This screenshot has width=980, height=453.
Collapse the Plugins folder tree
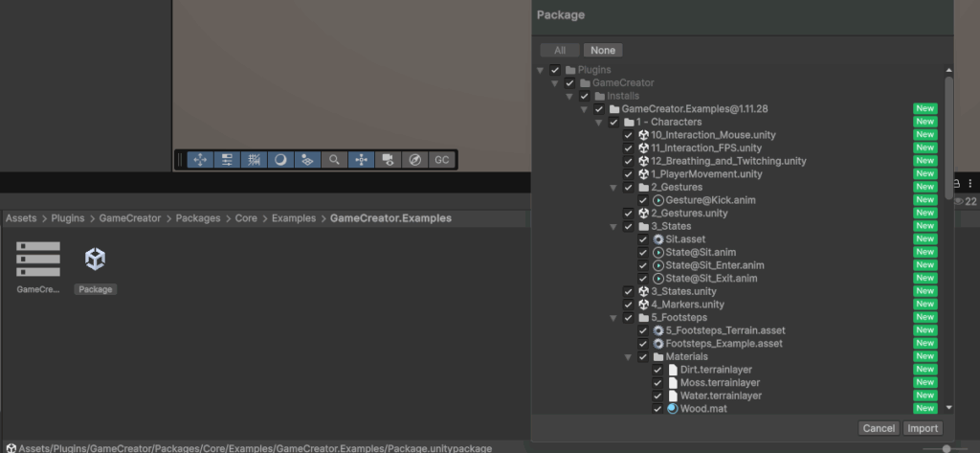(540, 70)
